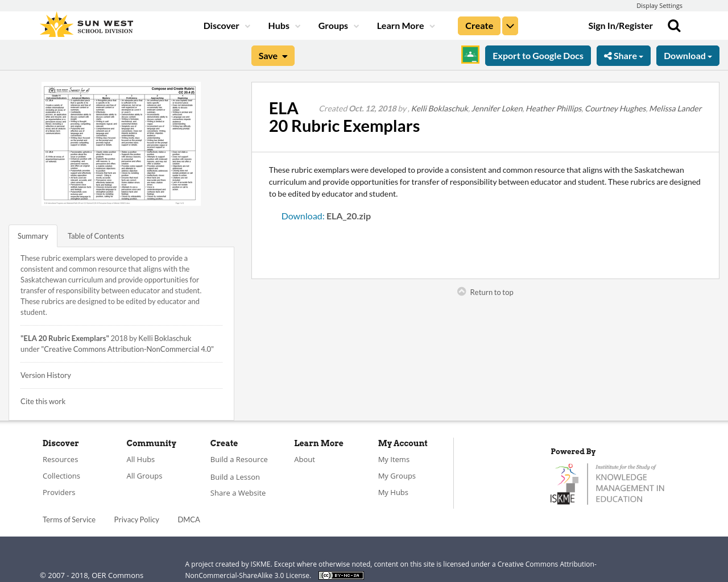The height and width of the screenshot is (582, 728).
Task: Click Cite this work
Action: click(43, 401)
